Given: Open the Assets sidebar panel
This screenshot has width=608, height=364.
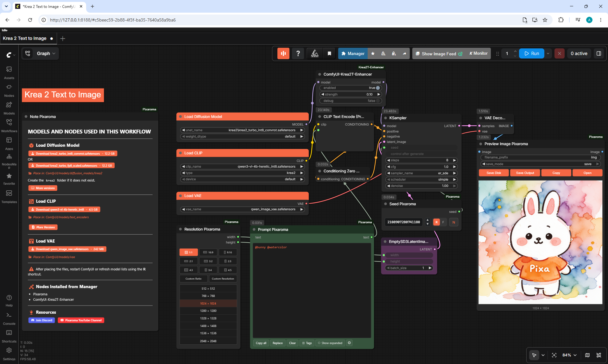Looking at the screenshot, I should pos(9,72).
